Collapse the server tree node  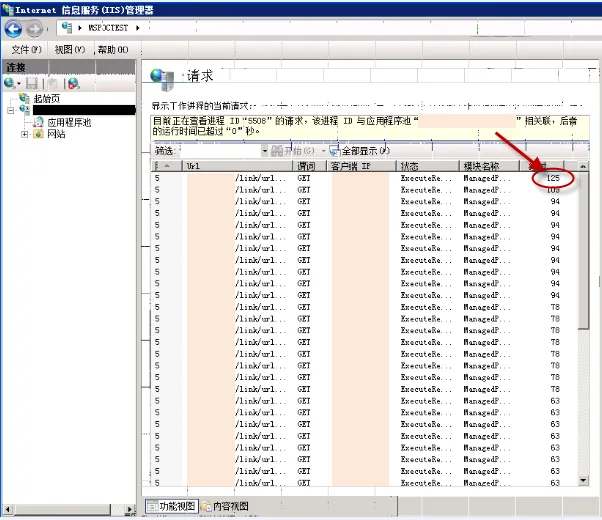(x=11, y=111)
